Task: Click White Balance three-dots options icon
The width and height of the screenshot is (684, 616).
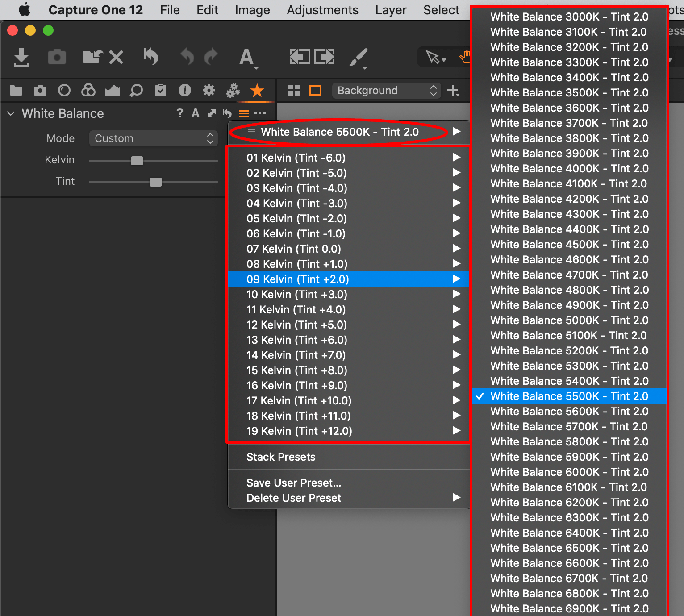Action: click(x=260, y=113)
